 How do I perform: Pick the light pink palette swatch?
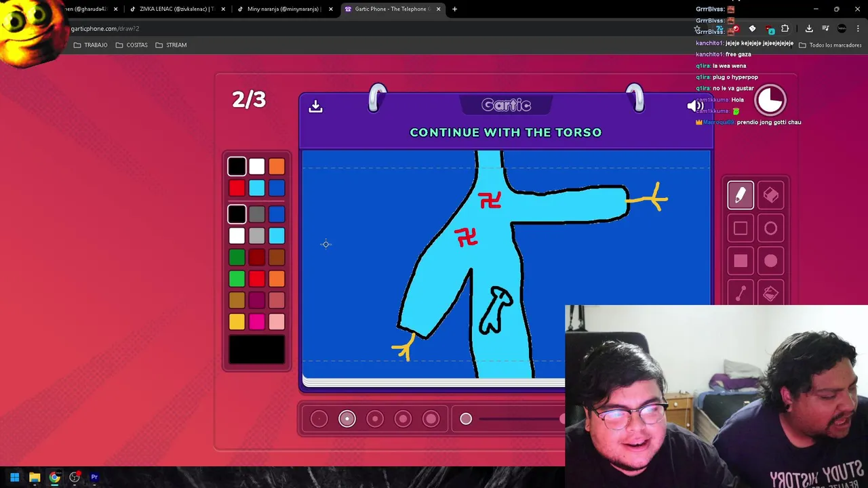[x=277, y=321]
